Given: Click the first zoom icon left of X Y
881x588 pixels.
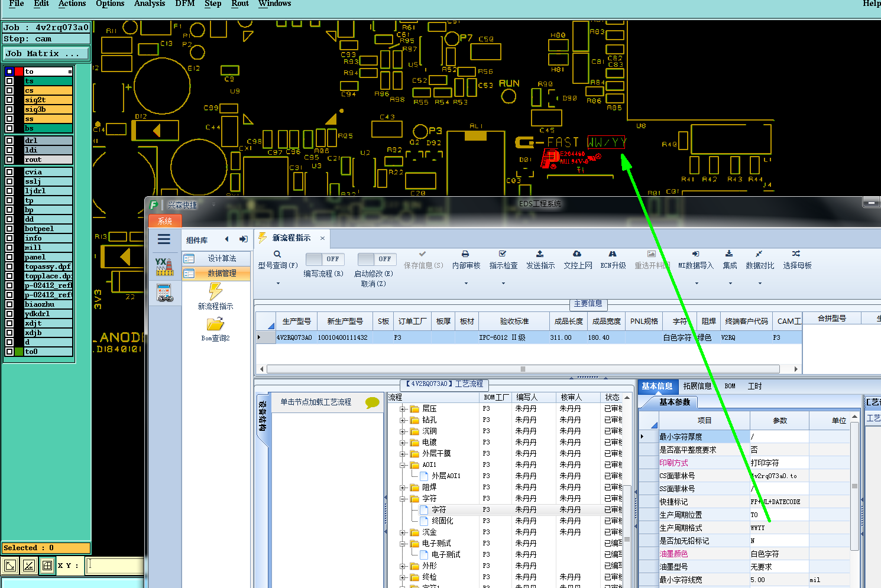Looking at the screenshot, I should (x=10, y=566).
